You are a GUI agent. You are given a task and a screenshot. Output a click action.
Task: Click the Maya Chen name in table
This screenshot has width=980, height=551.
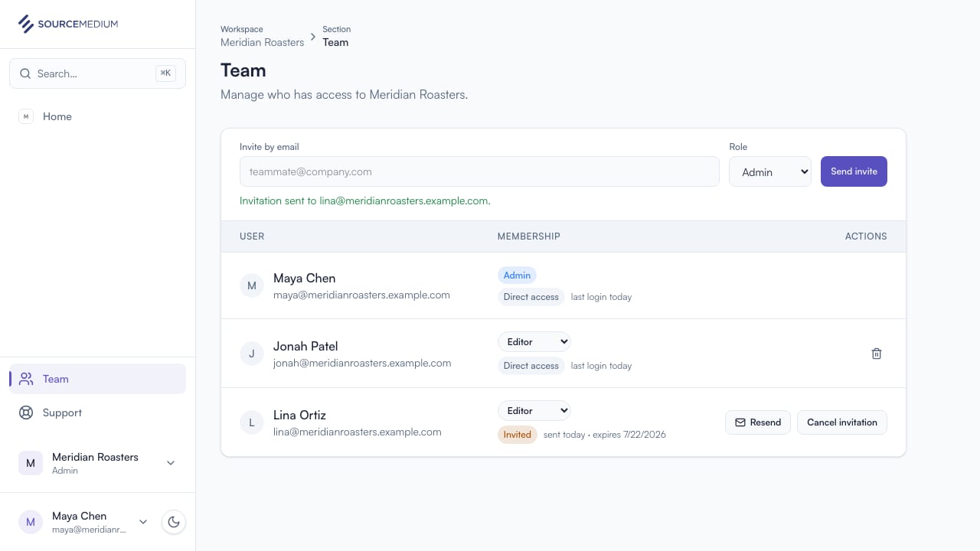click(x=304, y=278)
